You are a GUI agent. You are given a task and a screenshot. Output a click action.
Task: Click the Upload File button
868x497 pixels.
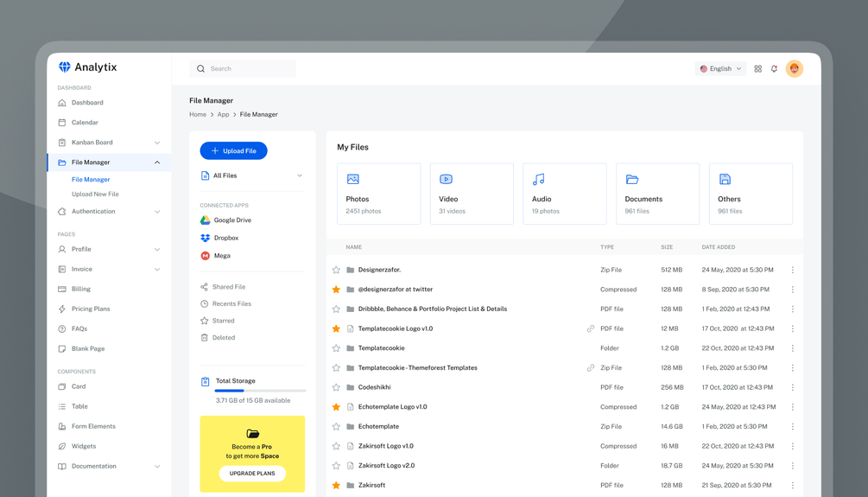pyautogui.click(x=233, y=150)
